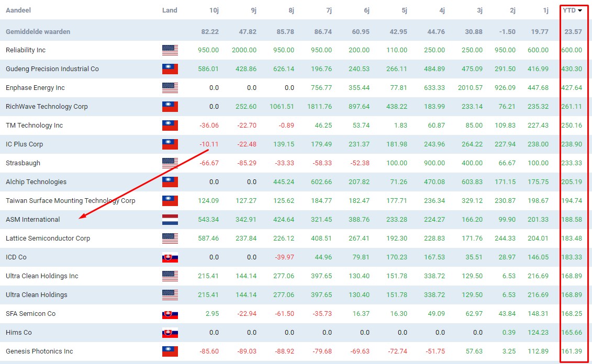Sort table by the 10j column header
This screenshot has width=592, height=364.
[x=214, y=10]
